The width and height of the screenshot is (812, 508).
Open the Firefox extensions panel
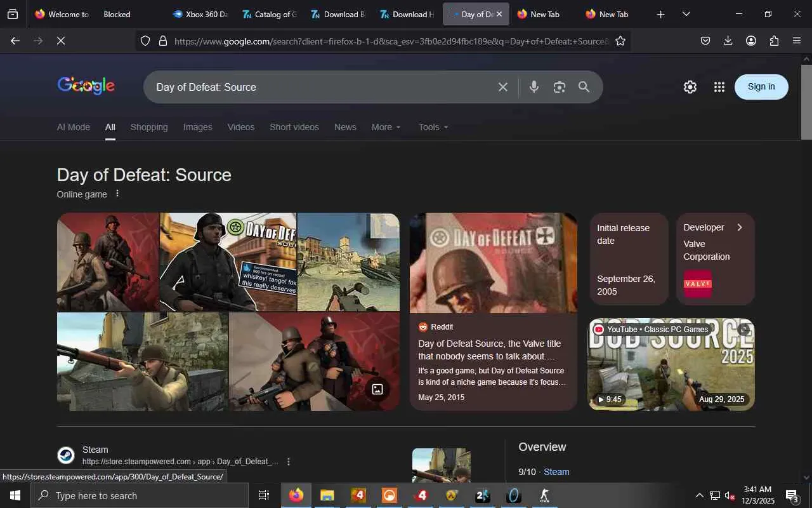(x=774, y=41)
